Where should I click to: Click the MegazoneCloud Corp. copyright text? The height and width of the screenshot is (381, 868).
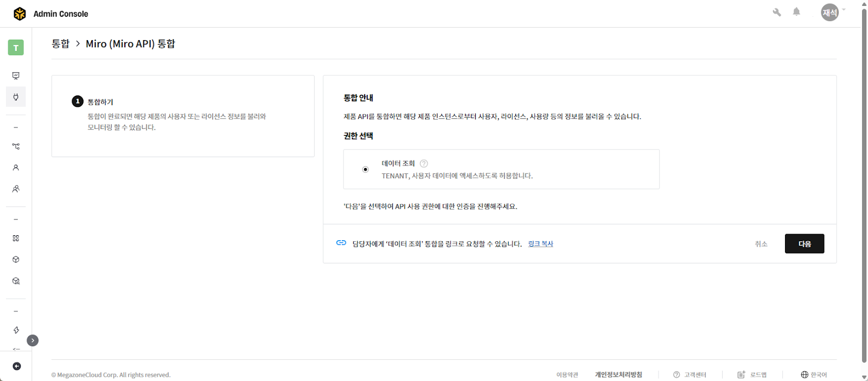[111, 375]
